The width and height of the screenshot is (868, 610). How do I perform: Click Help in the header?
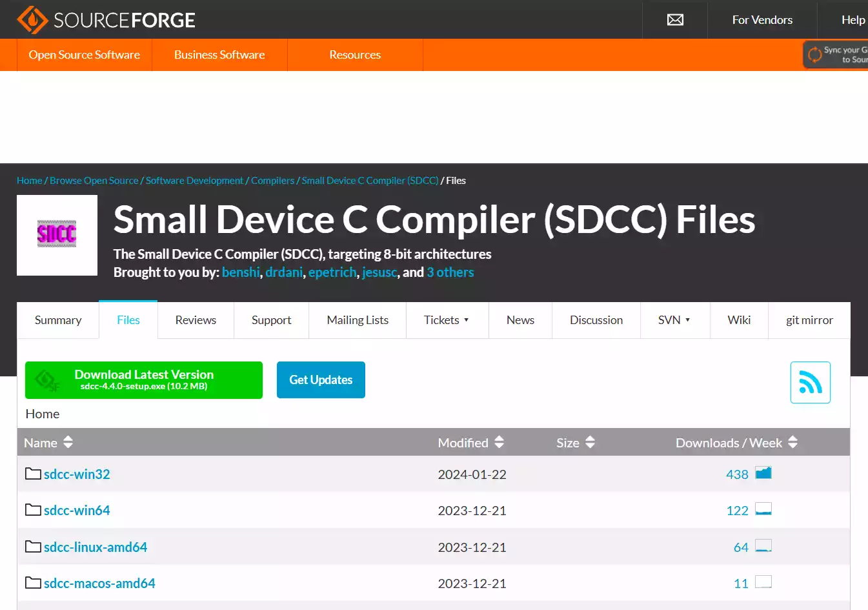pyautogui.click(x=853, y=20)
